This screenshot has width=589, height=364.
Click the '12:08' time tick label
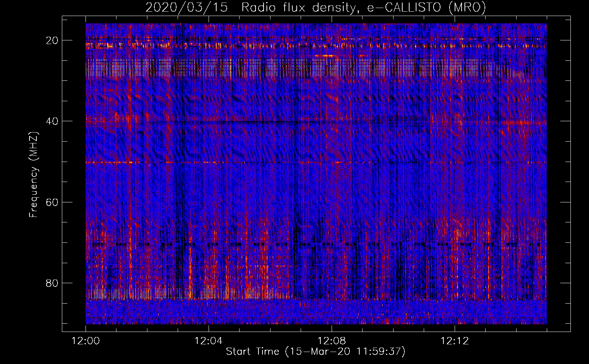click(x=331, y=341)
